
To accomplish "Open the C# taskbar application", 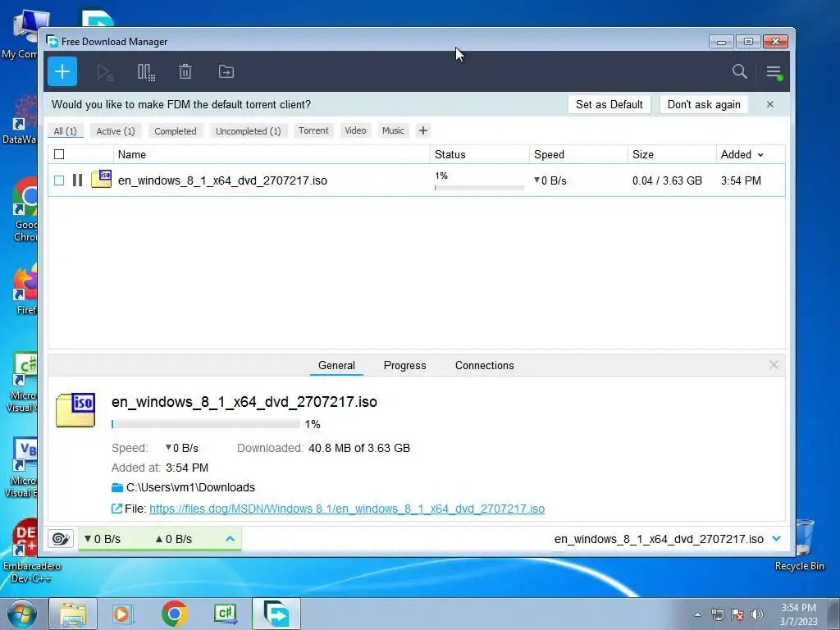I will (x=226, y=614).
